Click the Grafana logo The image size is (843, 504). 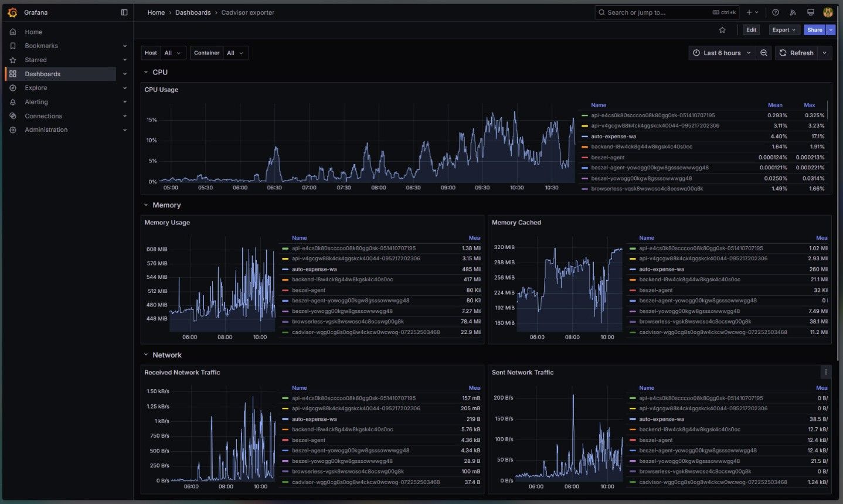[x=12, y=12]
